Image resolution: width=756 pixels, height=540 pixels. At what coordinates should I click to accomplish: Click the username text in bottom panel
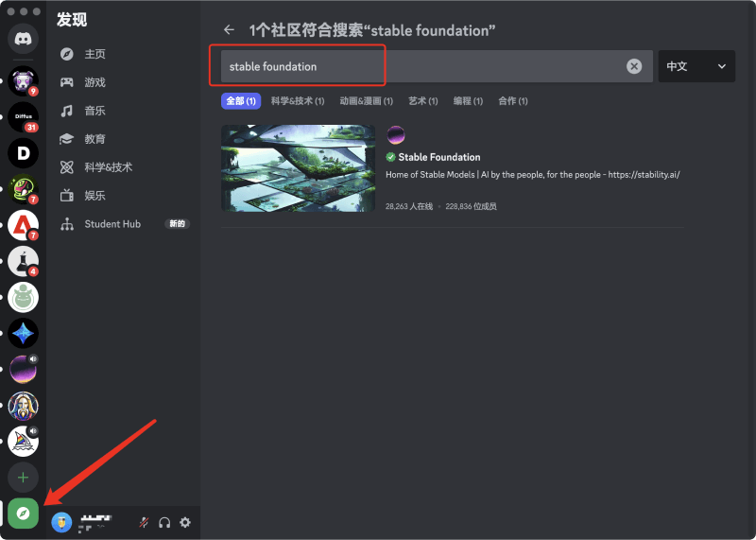pyautogui.click(x=96, y=518)
